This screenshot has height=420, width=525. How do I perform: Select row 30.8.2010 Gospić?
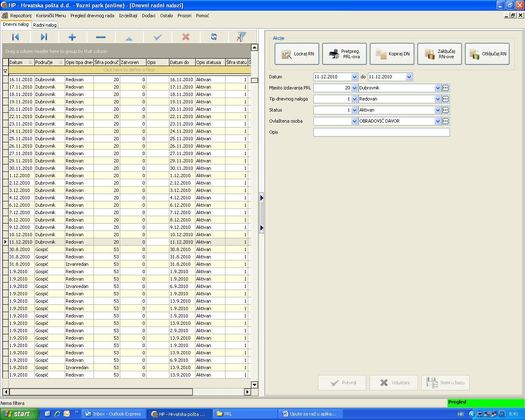pos(127,249)
